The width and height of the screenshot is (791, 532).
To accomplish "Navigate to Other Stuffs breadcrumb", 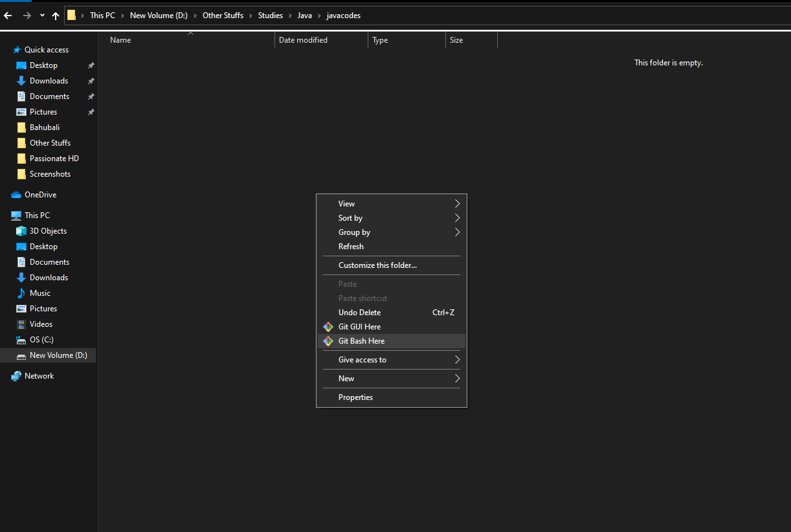I will click(x=223, y=16).
